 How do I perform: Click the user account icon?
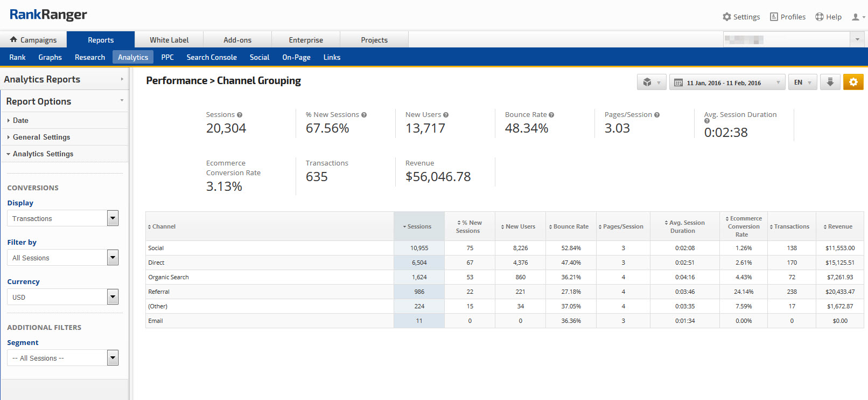tap(856, 17)
